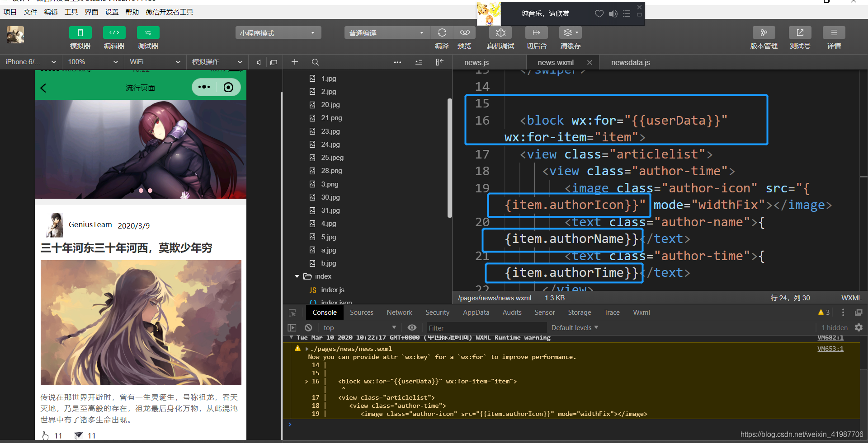Switch to the Sources tab
Screen dimensions: 868x443
362,312
